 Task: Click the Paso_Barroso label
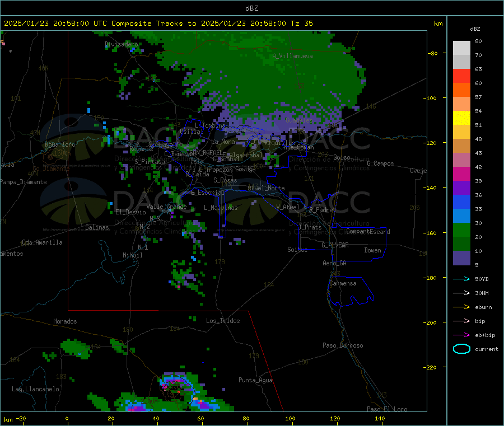point(343,346)
